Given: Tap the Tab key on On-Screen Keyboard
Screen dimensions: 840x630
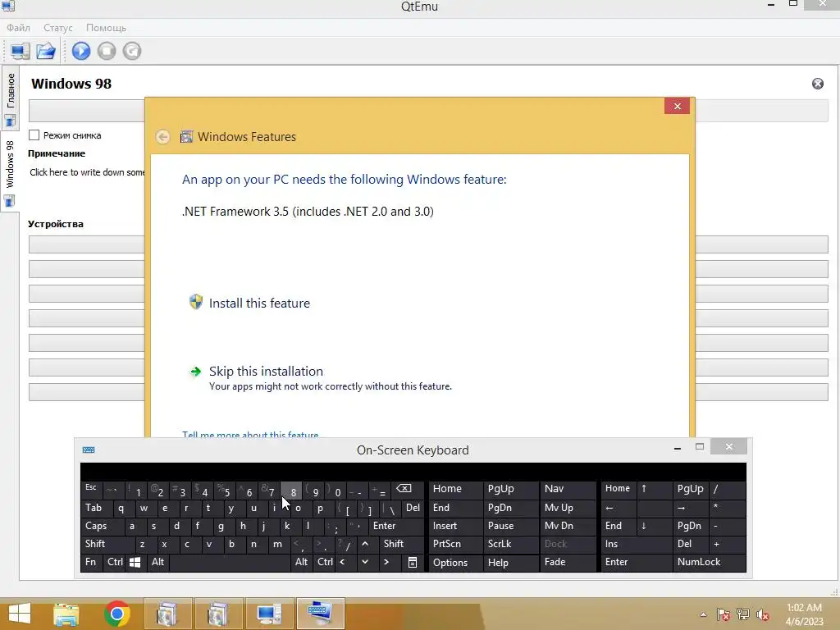Looking at the screenshot, I should (95, 508).
